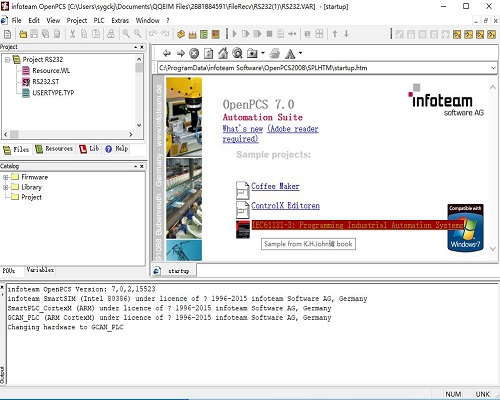Stop page loading with round X icon
This screenshot has height=400, width=500.
tap(194, 53)
